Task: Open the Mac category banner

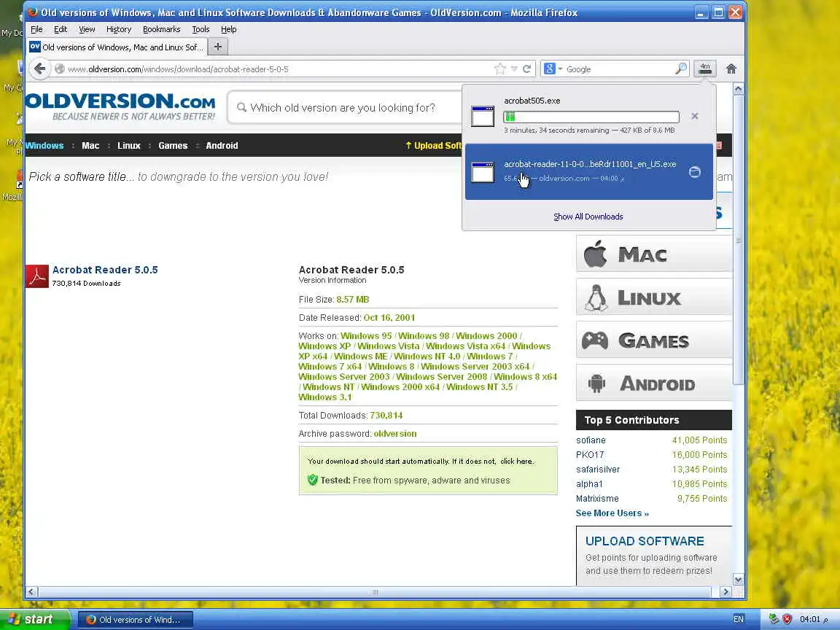Action: [653, 254]
